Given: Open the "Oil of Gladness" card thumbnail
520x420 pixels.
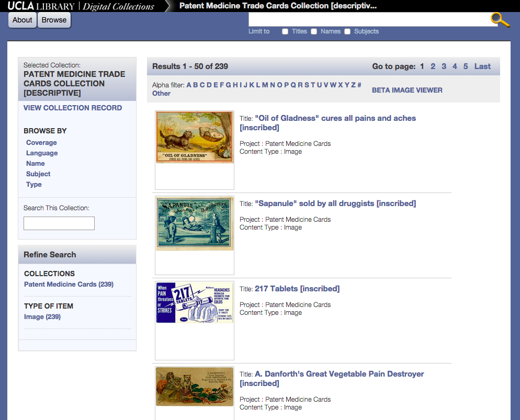Looking at the screenshot, I should pos(195,137).
